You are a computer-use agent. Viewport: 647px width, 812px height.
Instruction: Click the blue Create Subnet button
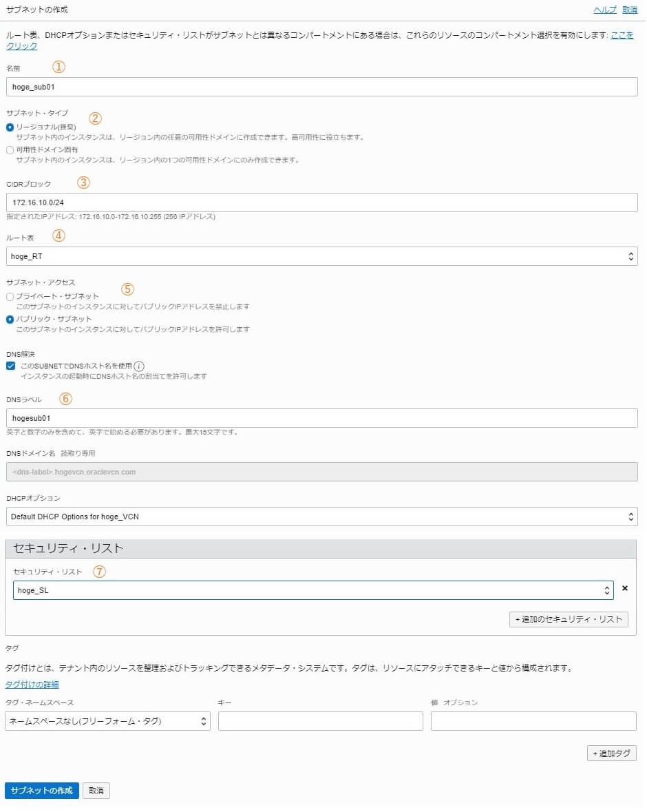pos(42,791)
